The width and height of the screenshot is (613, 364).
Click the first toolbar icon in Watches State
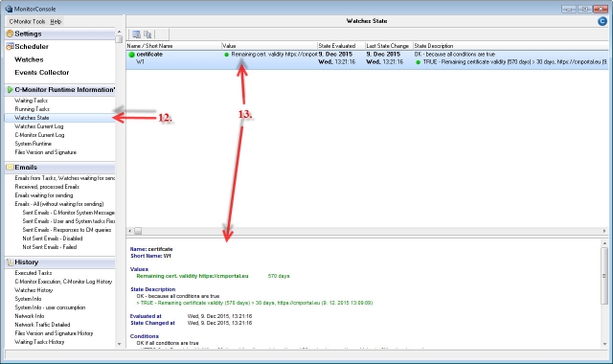(x=136, y=34)
